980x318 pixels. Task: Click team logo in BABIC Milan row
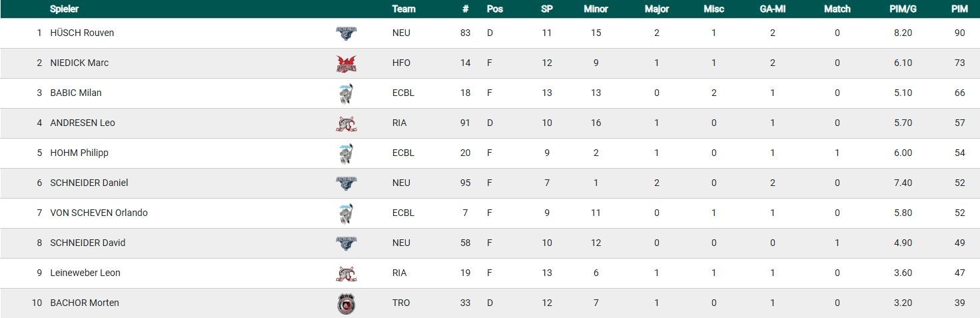(346, 93)
